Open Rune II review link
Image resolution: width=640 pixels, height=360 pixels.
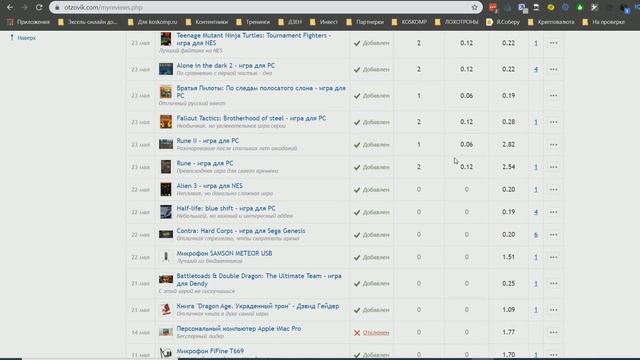[207, 140]
